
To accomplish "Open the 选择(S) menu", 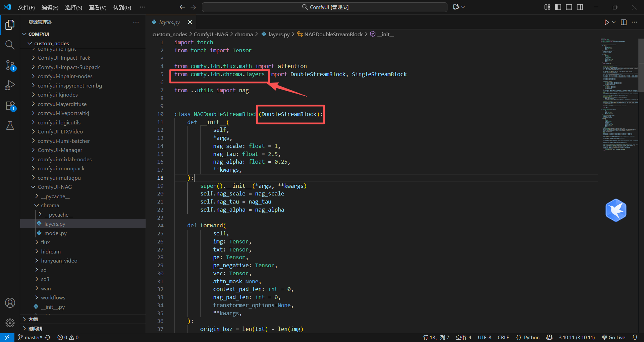I will pyautogui.click(x=73, y=7).
